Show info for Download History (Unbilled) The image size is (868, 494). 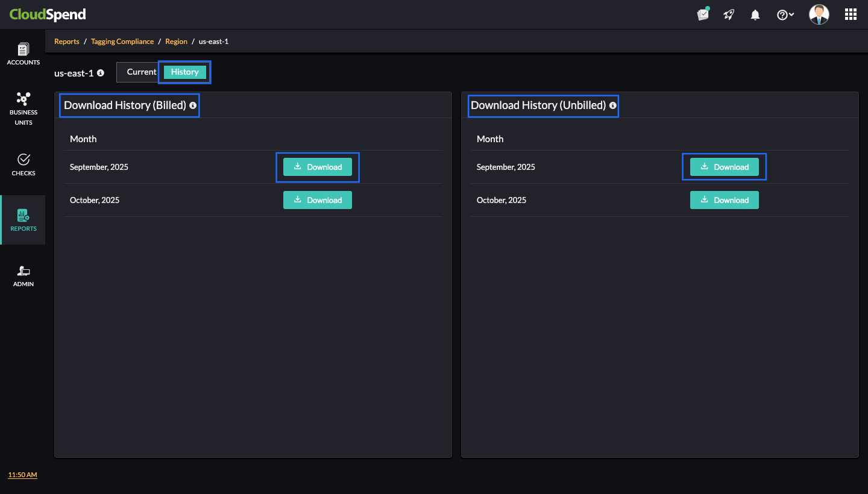click(x=613, y=105)
